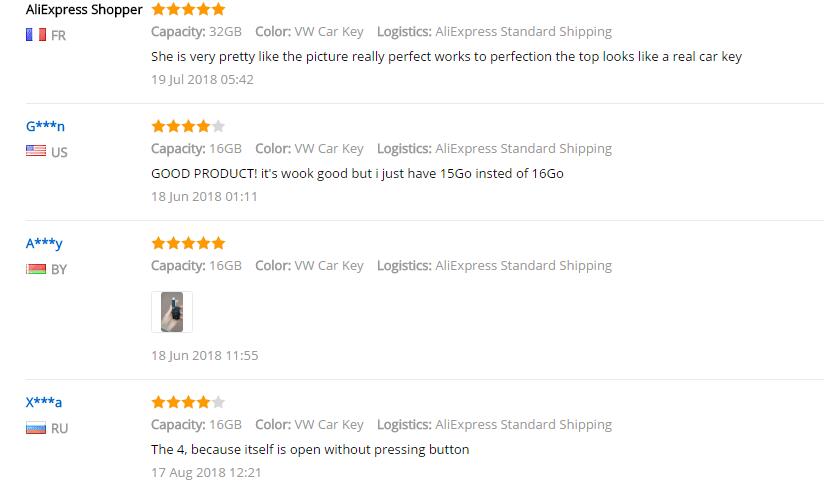The image size is (824, 496).
Task: Click the AliExpress Shopper reviewer name
Action: (x=84, y=9)
